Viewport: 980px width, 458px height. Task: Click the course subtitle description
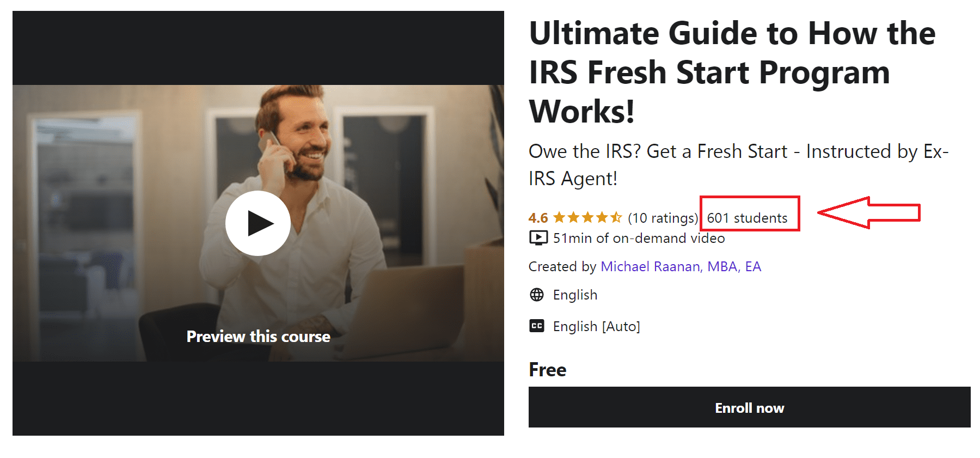click(738, 164)
